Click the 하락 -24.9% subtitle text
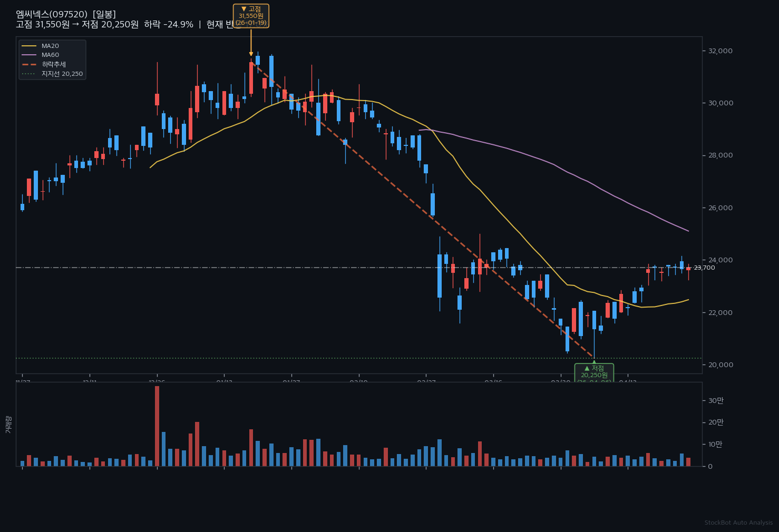The height and width of the screenshot is (532, 779). coord(169,25)
